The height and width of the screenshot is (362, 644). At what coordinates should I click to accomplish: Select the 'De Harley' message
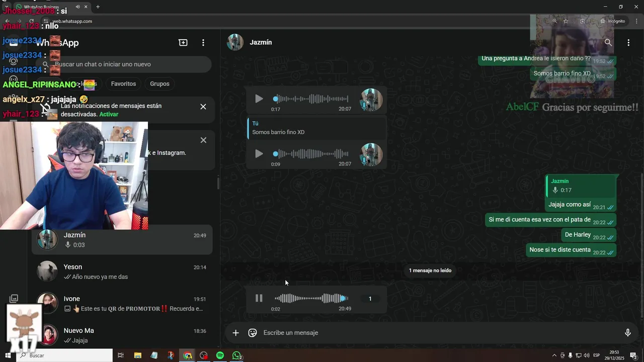[589, 235]
